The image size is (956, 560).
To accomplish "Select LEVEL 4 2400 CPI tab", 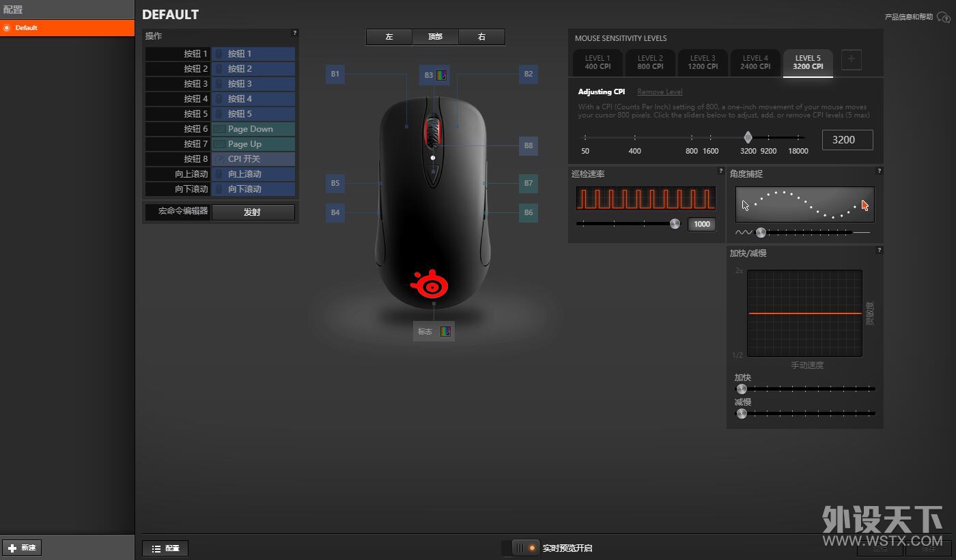I will point(755,63).
